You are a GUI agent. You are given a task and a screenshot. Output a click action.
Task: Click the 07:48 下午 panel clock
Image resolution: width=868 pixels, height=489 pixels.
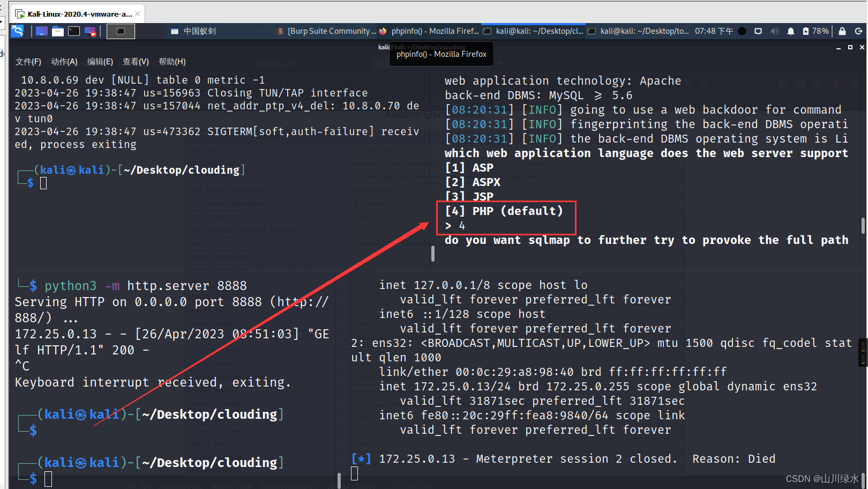click(714, 31)
